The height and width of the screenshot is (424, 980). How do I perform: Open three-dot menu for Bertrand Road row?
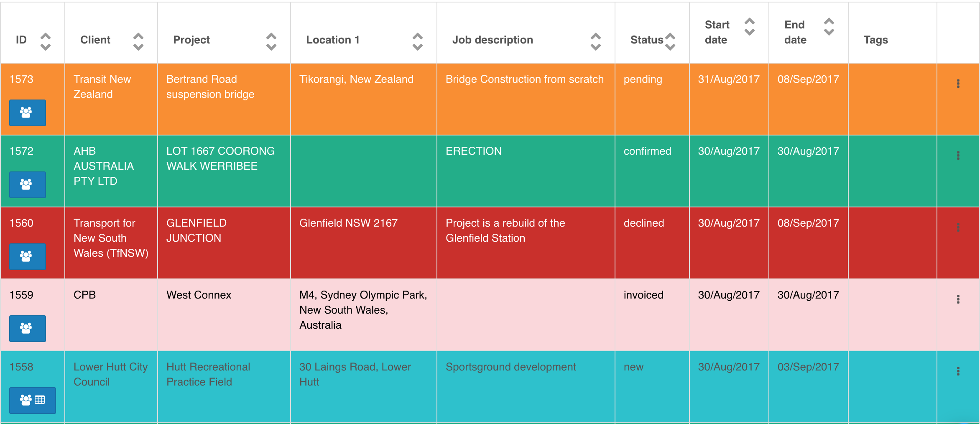[x=958, y=84]
